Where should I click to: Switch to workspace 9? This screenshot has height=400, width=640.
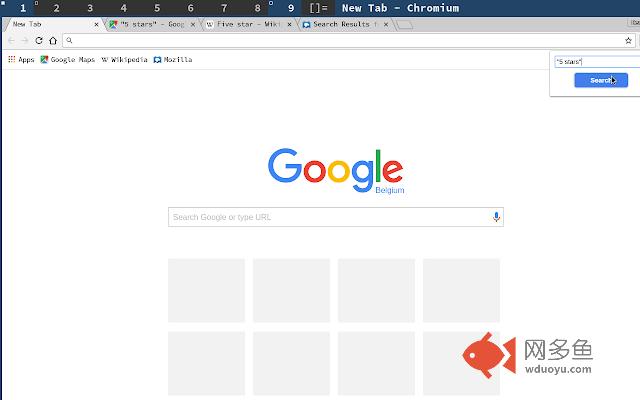(x=291, y=8)
